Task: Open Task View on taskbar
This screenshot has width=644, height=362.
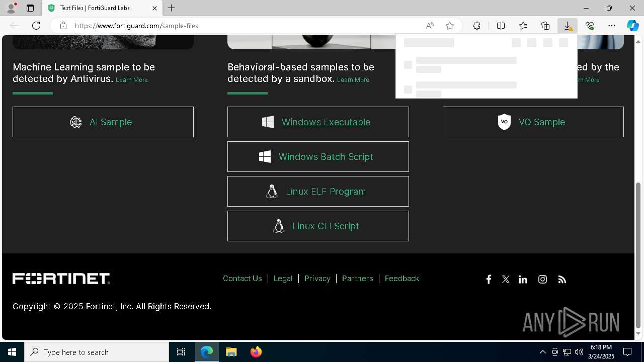Action: [181, 352]
